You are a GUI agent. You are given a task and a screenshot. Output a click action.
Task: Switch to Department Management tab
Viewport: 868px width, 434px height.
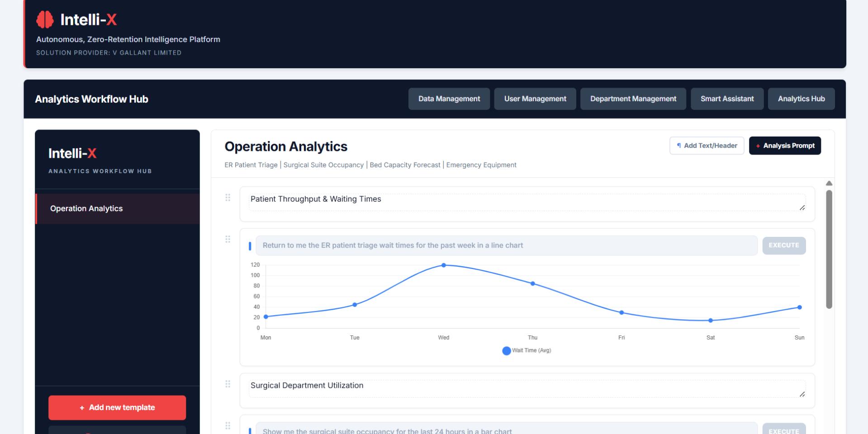point(633,99)
